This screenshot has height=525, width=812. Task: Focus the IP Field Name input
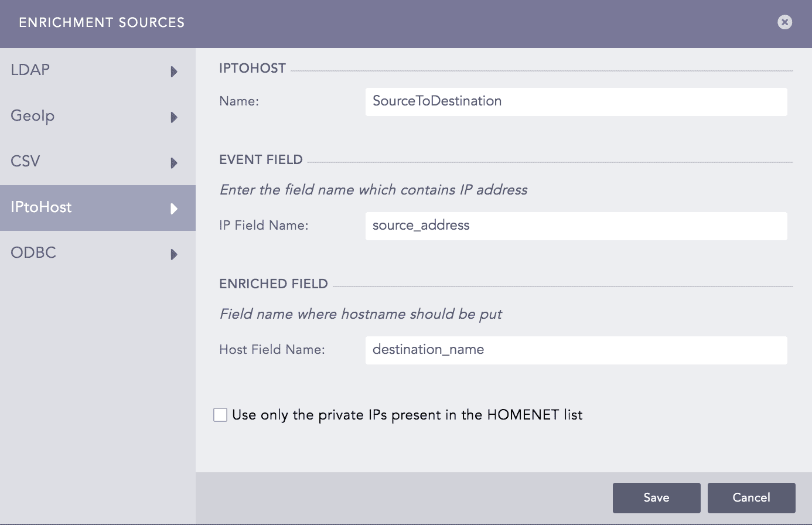tap(576, 226)
